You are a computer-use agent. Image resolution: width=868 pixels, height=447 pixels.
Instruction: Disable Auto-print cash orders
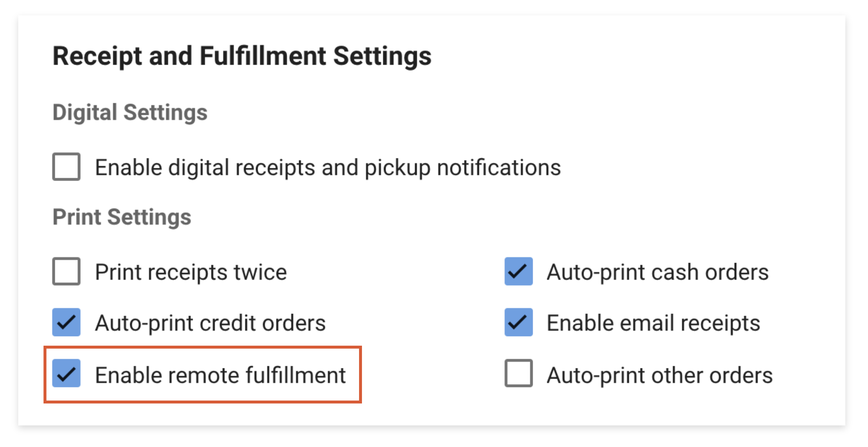click(518, 271)
